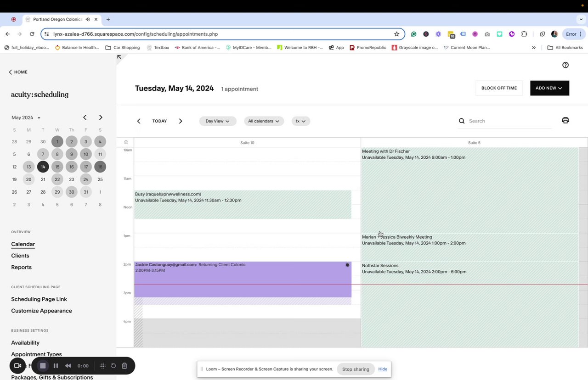The image size is (588, 380).
Task: Show previous month in mini calendar
Action: click(x=85, y=117)
